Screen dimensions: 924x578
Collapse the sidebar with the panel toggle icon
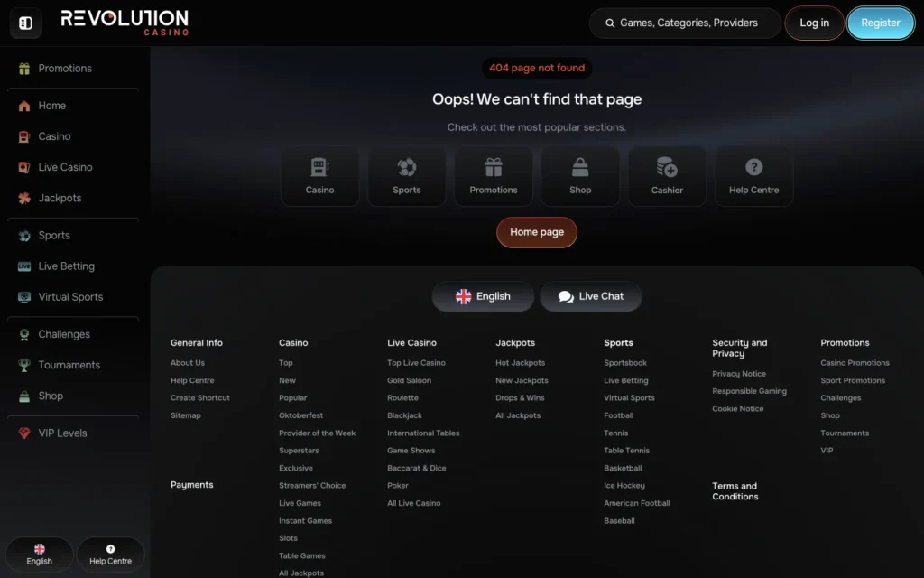click(x=25, y=23)
